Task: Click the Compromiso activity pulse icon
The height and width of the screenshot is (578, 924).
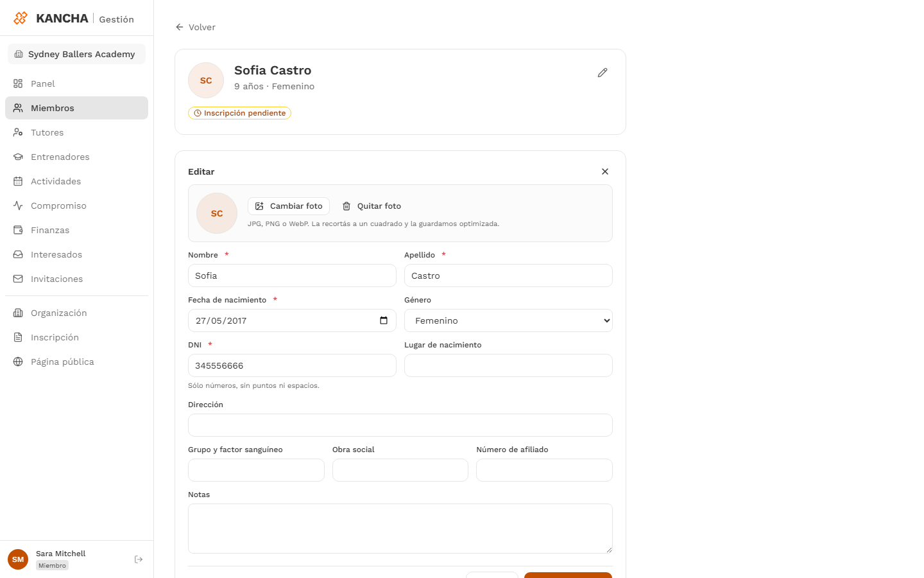Action: [x=18, y=206]
